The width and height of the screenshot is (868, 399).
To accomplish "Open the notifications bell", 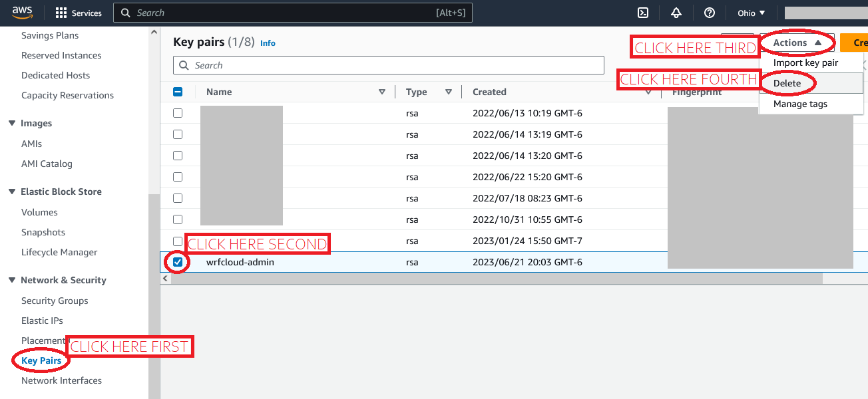I will click(x=676, y=13).
